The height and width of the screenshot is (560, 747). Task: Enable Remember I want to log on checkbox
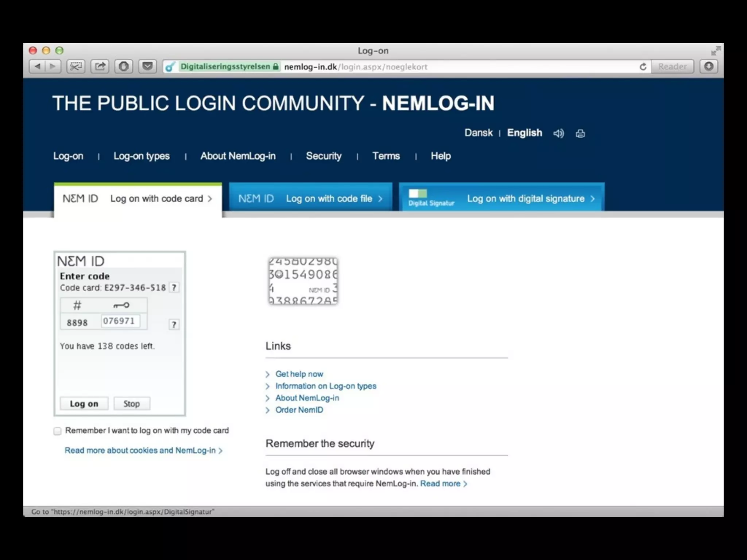coord(58,431)
